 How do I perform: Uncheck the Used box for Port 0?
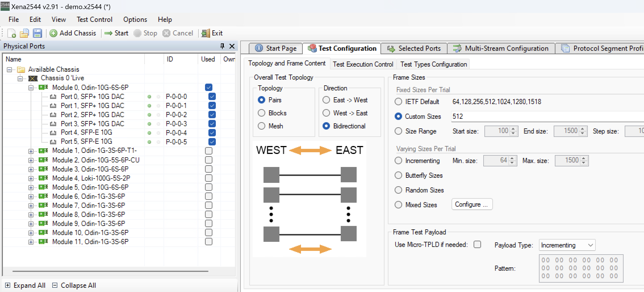(x=212, y=97)
